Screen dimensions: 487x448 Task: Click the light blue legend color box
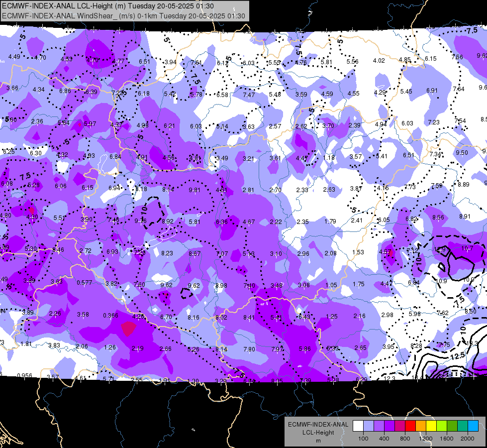click(x=473, y=426)
